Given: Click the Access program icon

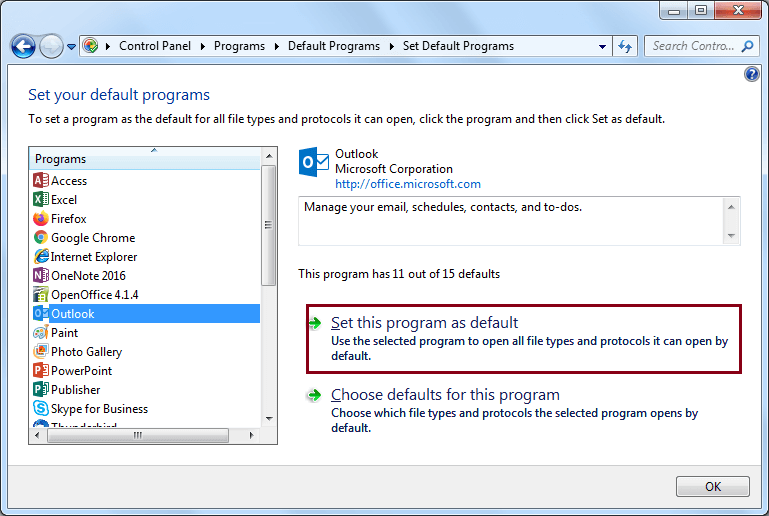Looking at the screenshot, I should coord(41,181).
